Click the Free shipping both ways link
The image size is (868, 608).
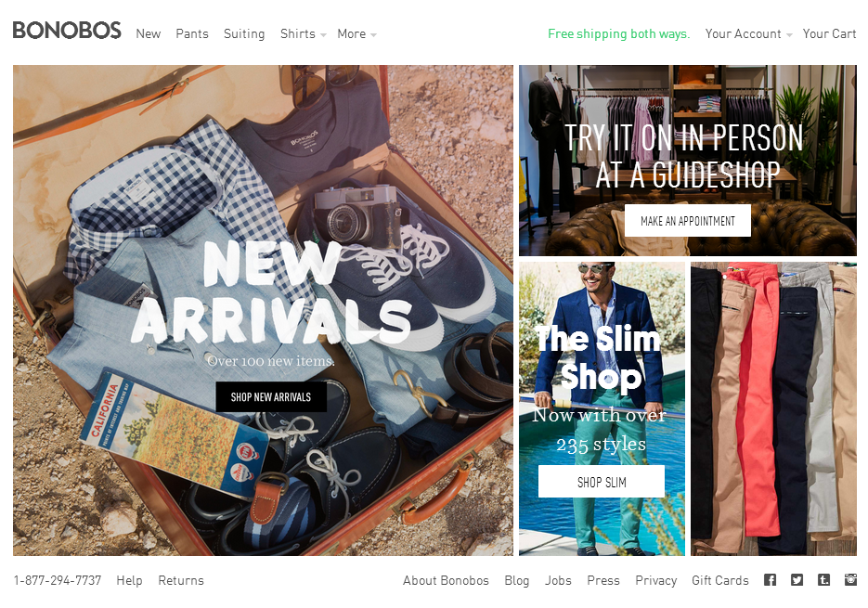coord(619,33)
